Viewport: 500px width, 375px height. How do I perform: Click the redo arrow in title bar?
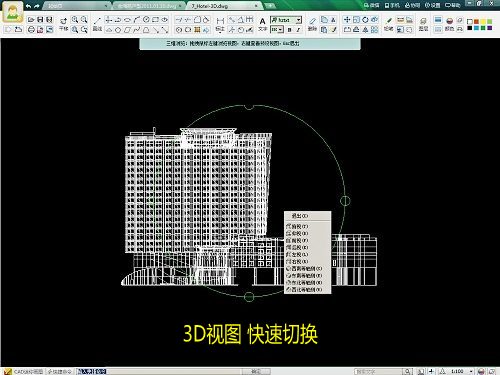click(37, 6)
